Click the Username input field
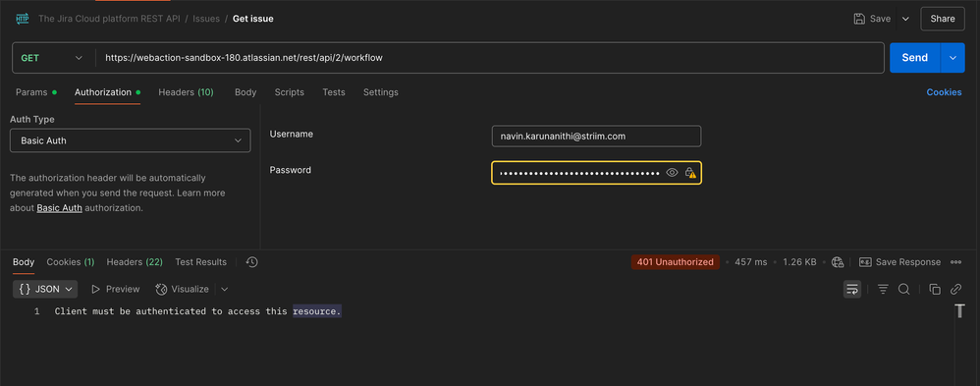 tap(596, 137)
